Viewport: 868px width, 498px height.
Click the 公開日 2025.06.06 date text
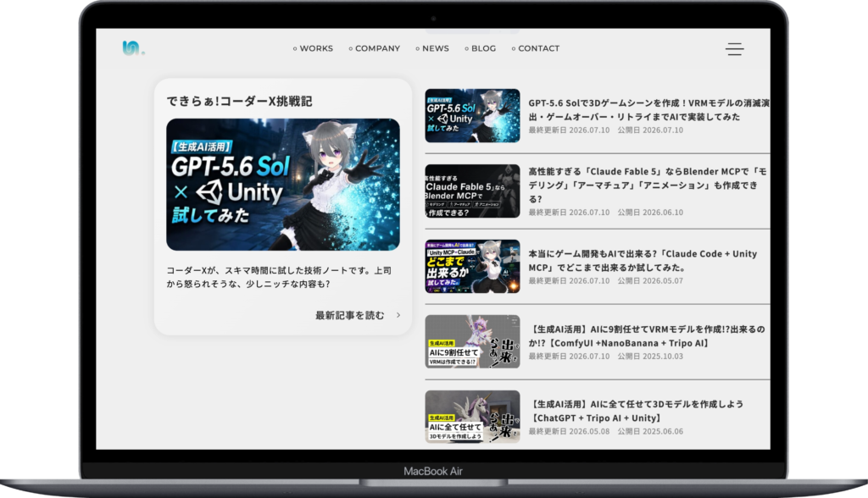click(x=650, y=432)
